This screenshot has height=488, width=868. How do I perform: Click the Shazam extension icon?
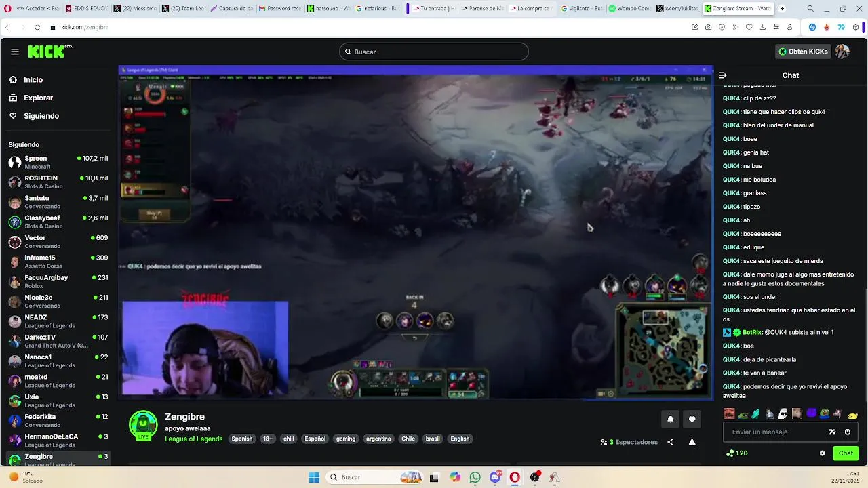point(812,27)
